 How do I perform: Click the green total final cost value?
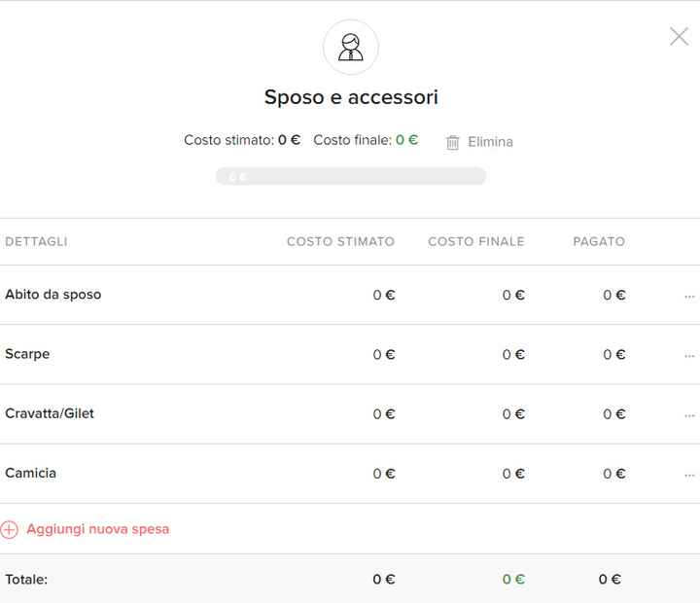[x=513, y=580]
